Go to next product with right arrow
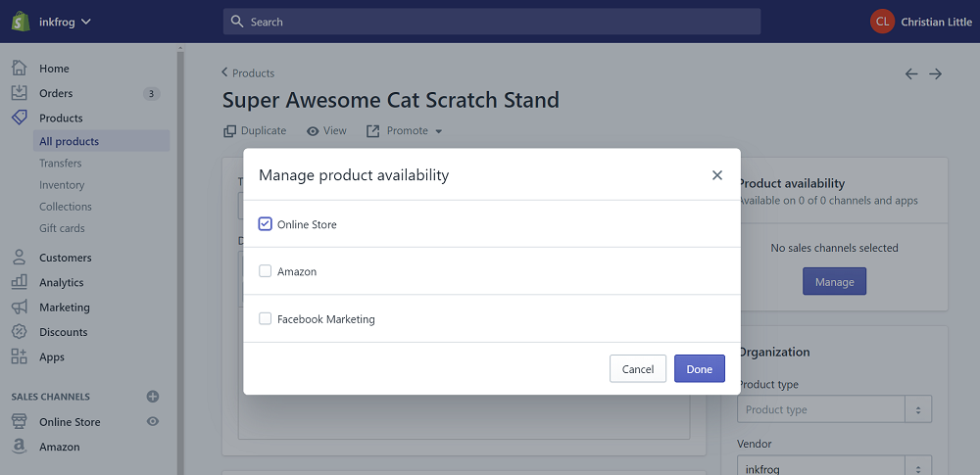Screen dimensions: 980x475 [x=936, y=73]
